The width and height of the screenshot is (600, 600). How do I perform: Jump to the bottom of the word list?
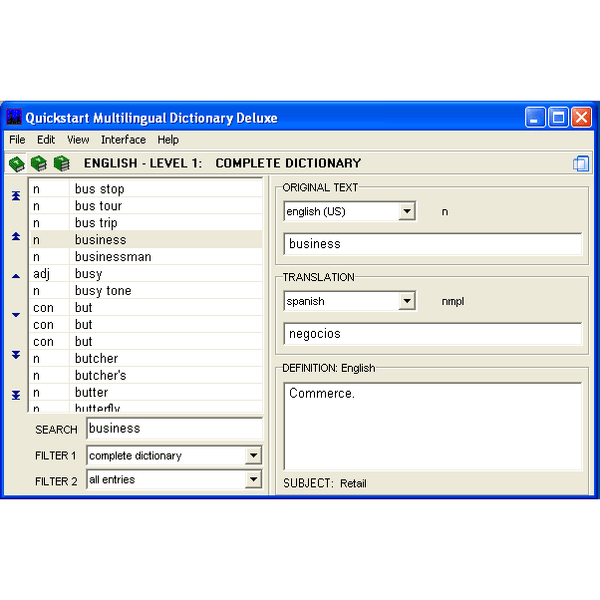point(16,395)
